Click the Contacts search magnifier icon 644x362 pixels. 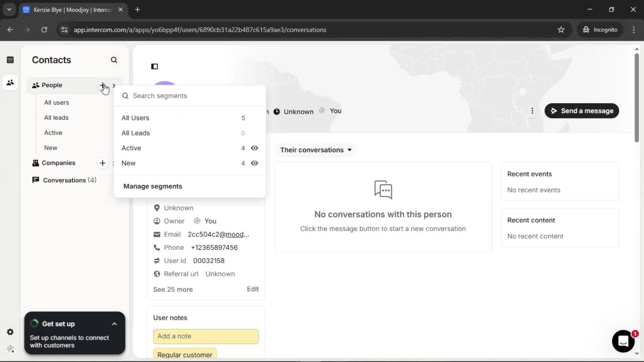click(x=114, y=60)
